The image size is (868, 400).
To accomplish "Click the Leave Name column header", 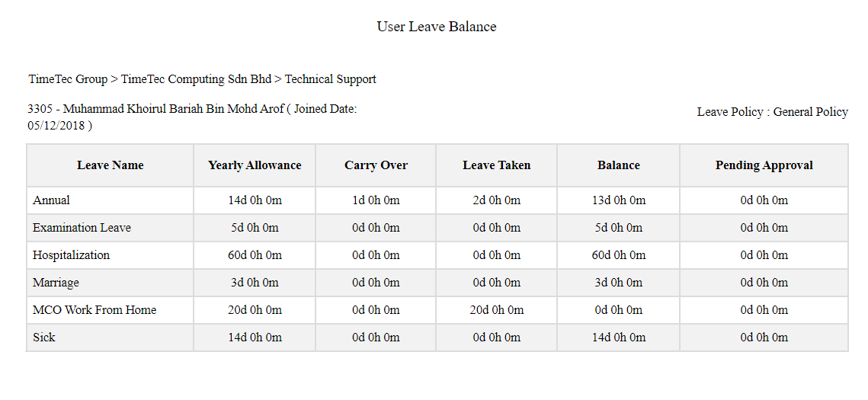I will click(111, 165).
